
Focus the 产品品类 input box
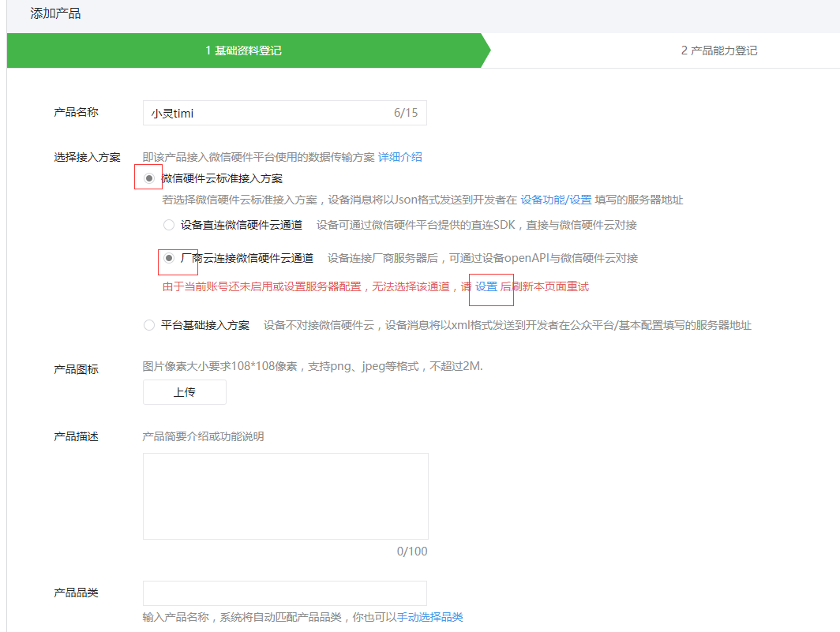click(284, 593)
